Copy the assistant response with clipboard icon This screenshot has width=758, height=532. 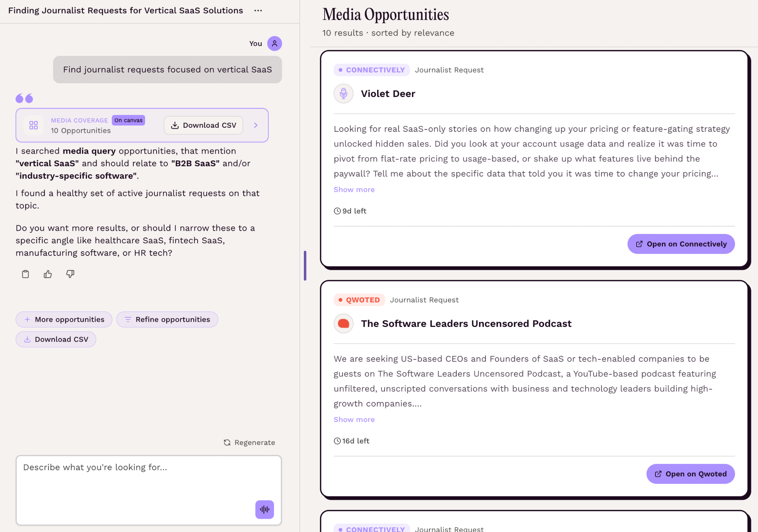tap(25, 274)
